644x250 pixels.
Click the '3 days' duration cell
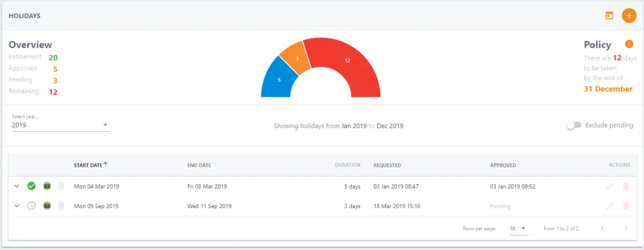pyautogui.click(x=353, y=206)
